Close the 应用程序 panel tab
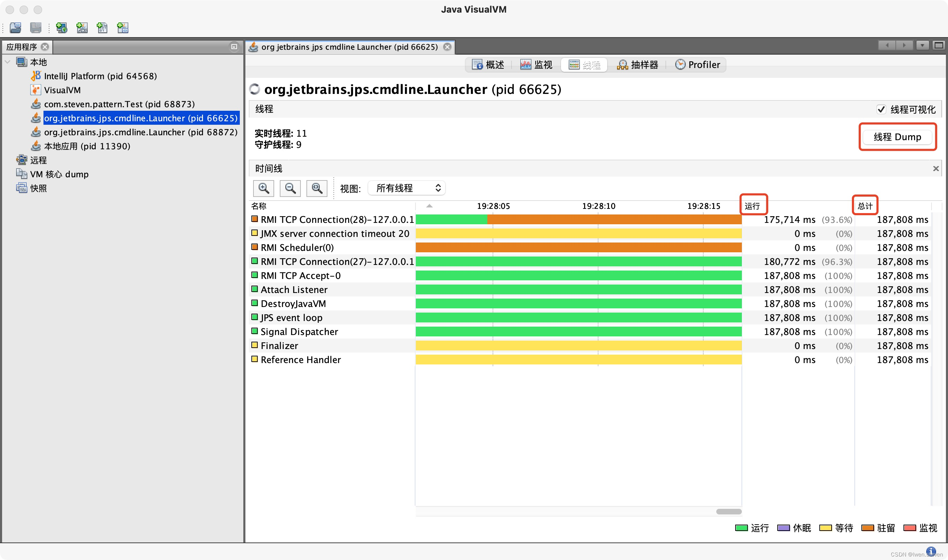 pyautogui.click(x=45, y=47)
